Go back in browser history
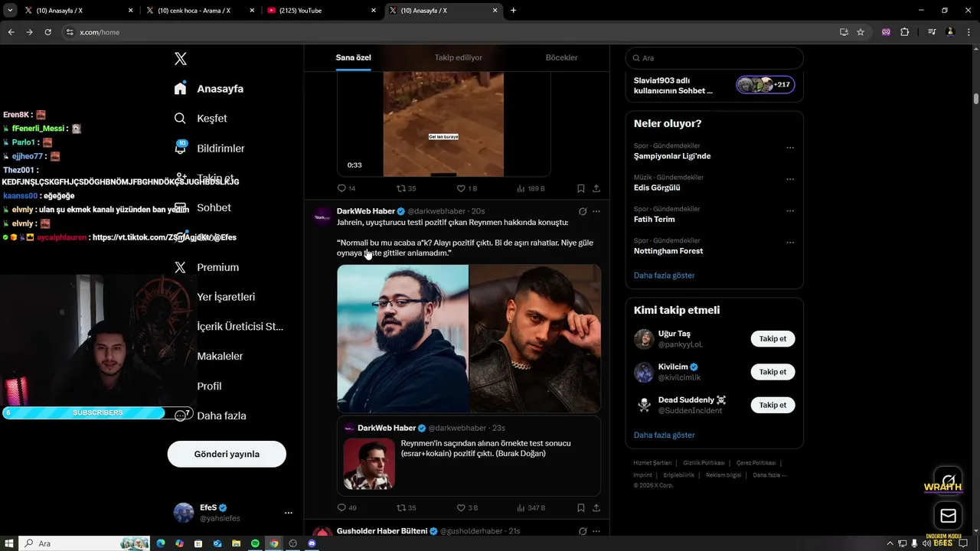The image size is (980, 551). coord(11,32)
